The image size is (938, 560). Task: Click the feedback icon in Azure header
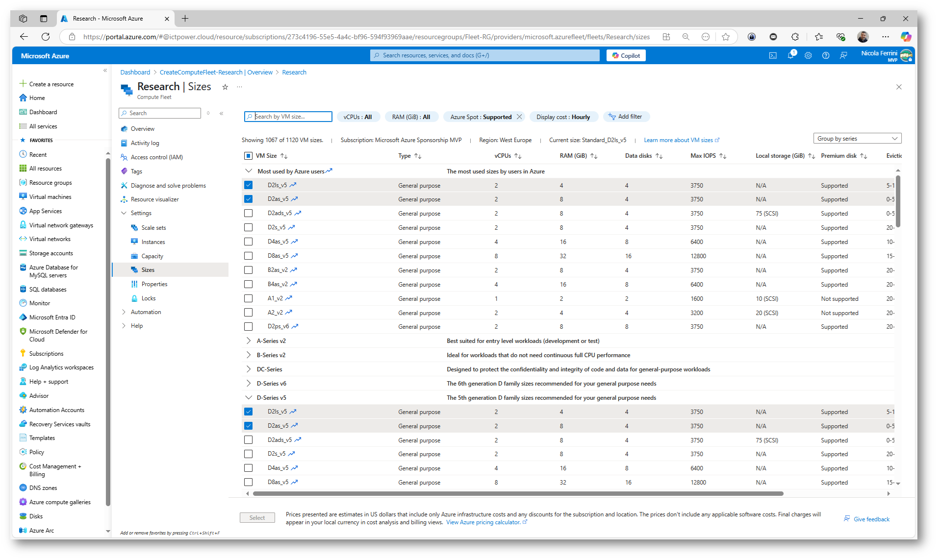pos(843,55)
